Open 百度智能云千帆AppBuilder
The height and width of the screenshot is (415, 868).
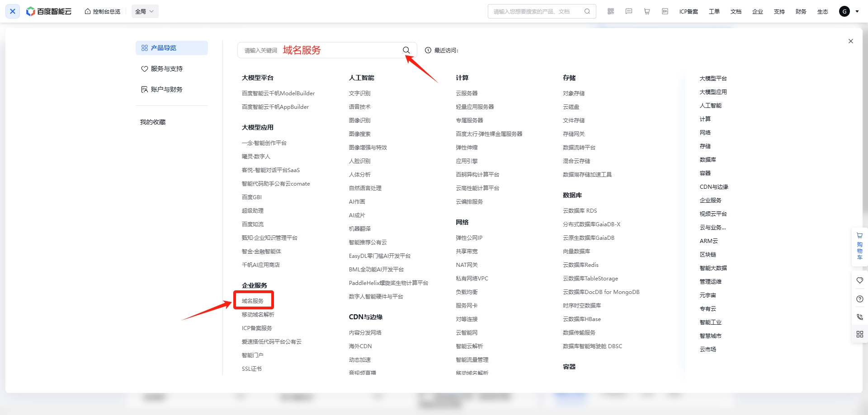point(275,107)
